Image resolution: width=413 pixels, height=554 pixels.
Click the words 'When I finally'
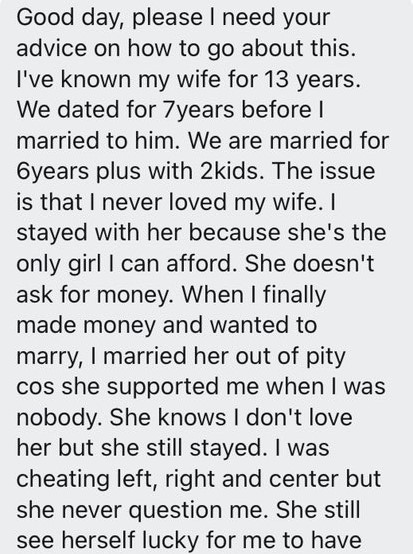253,295
